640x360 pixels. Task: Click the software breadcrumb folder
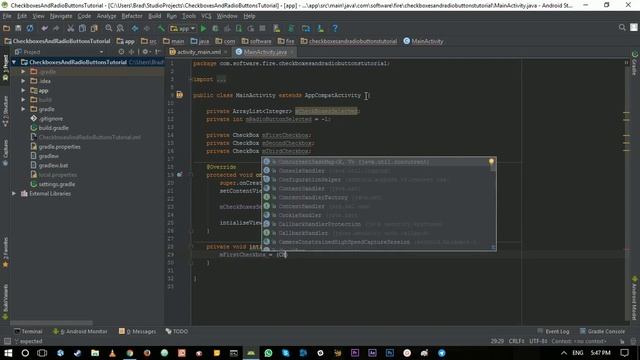pyautogui.click(x=257, y=41)
